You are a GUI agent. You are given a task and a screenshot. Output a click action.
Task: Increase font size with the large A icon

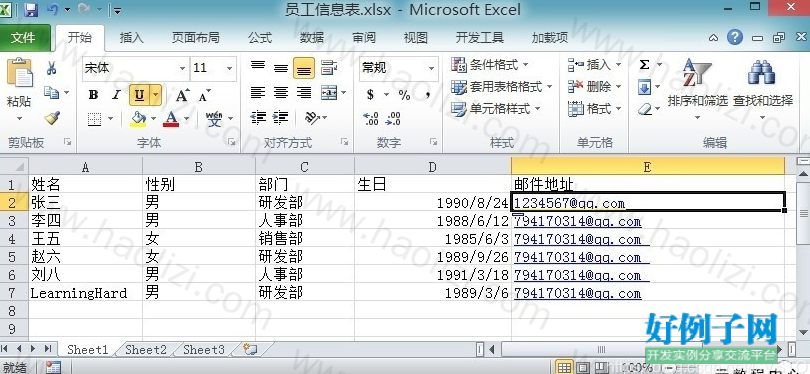click(x=182, y=95)
